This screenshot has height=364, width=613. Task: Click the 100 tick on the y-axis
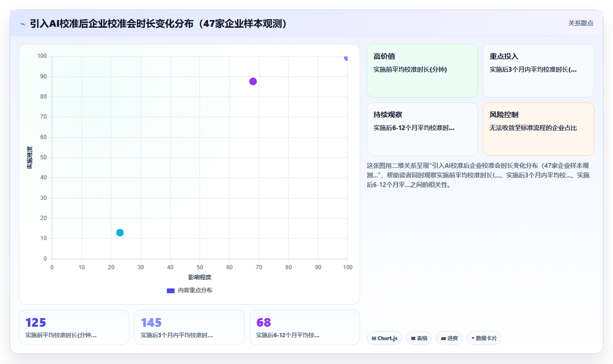coord(42,56)
